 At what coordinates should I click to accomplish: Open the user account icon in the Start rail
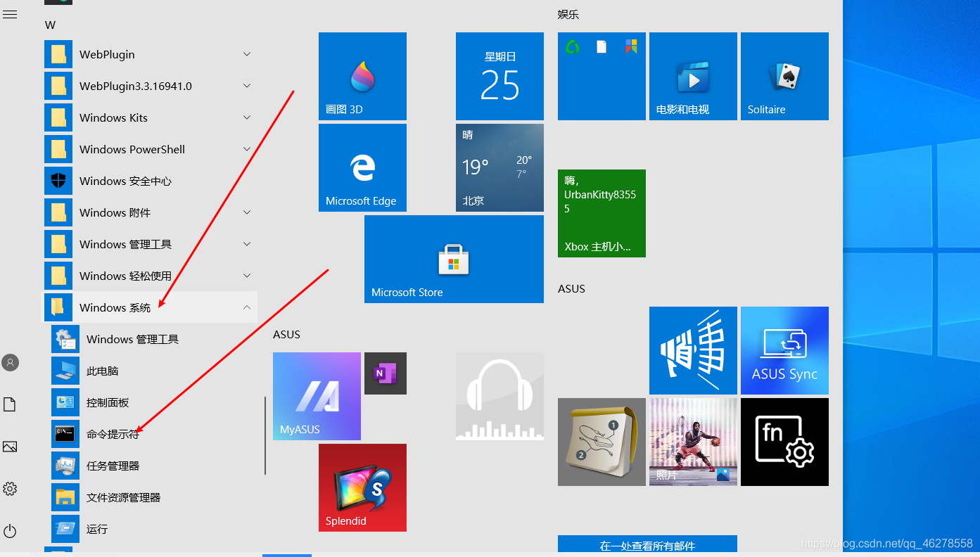(x=10, y=363)
